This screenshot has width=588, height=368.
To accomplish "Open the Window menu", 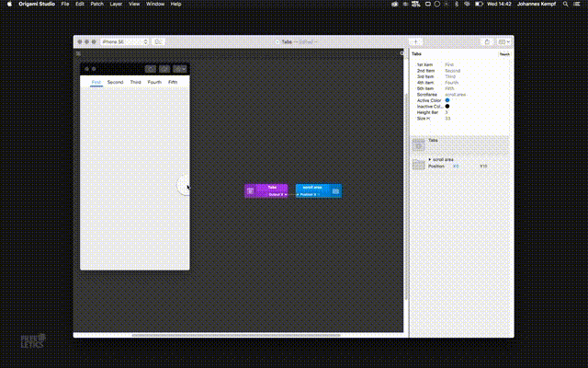I will (x=155, y=4).
